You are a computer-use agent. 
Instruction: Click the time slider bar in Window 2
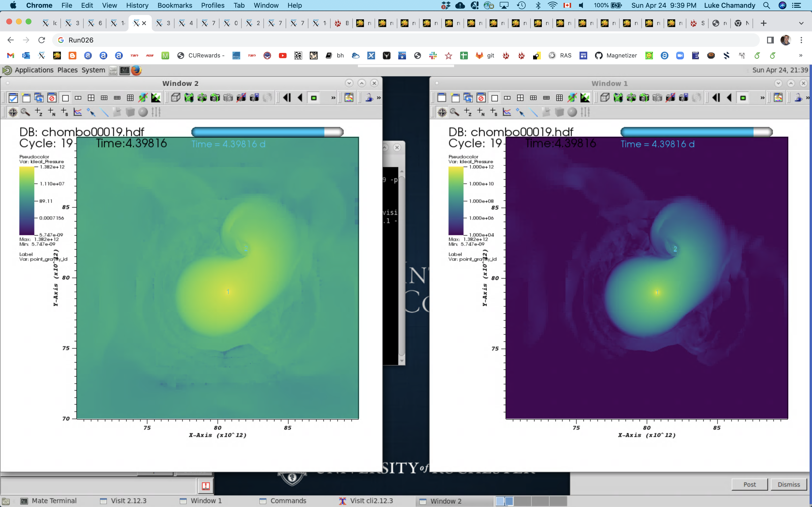point(267,132)
